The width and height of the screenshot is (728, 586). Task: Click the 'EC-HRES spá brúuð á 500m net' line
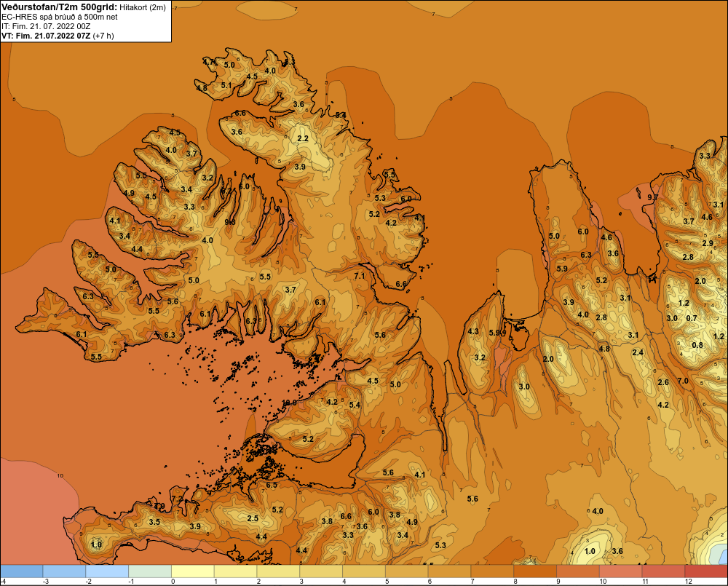click(60, 17)
